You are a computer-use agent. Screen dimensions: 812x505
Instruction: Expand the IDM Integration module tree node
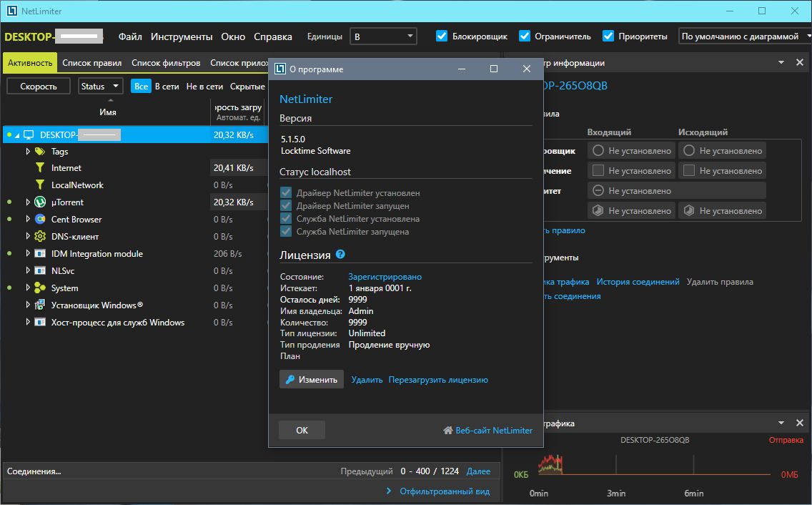[28, 253]
